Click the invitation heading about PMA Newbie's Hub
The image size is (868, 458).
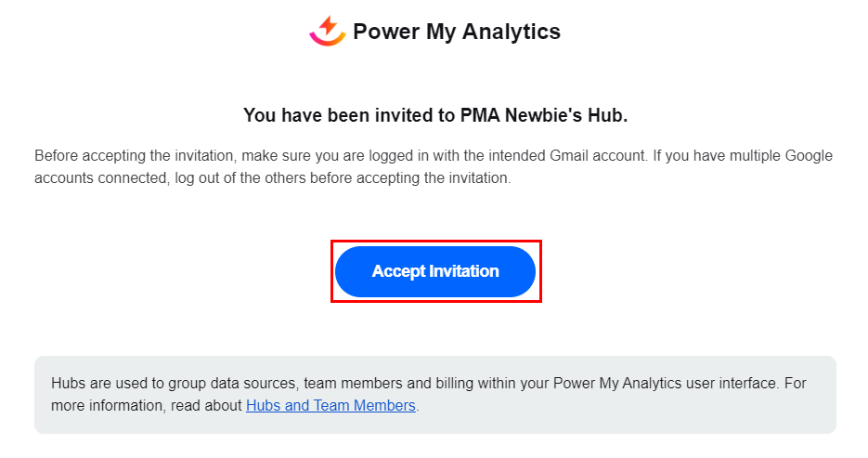pos(435,115)
